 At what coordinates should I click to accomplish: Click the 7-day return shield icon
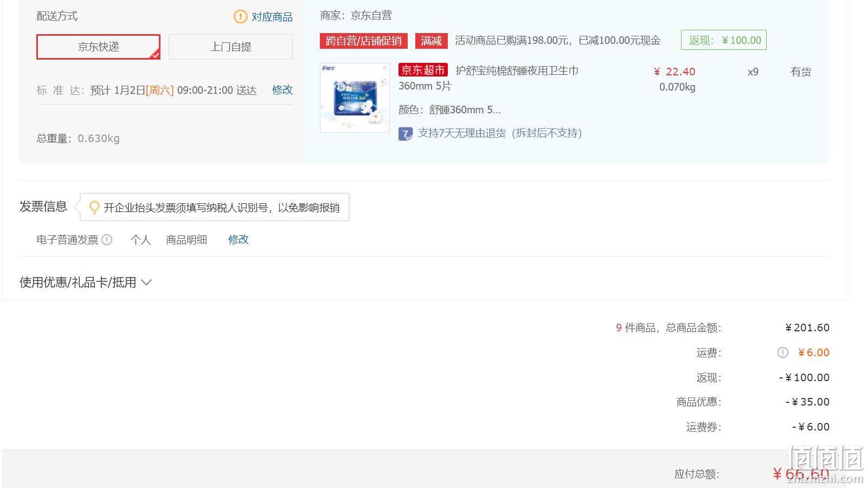coord(406,133)
